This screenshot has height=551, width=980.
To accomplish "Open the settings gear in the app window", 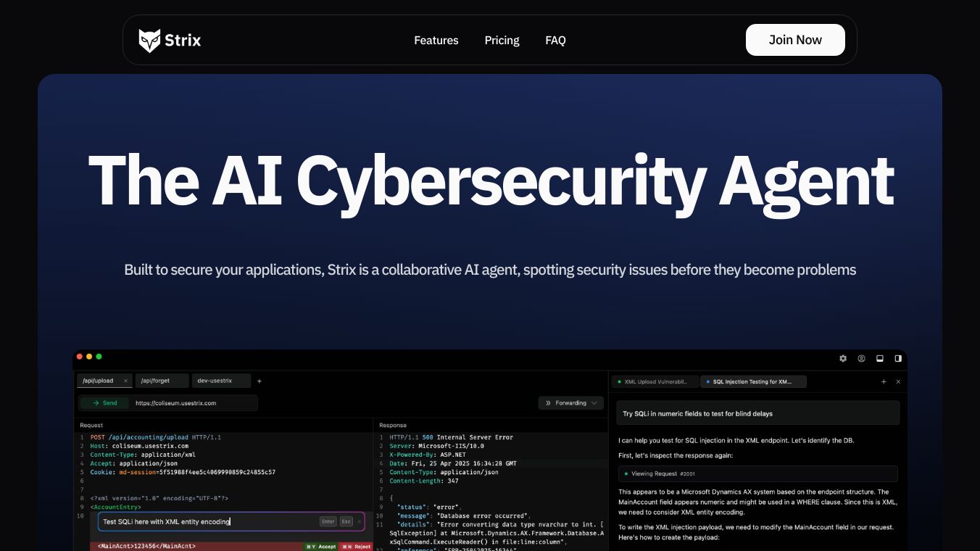I will 843,358.
